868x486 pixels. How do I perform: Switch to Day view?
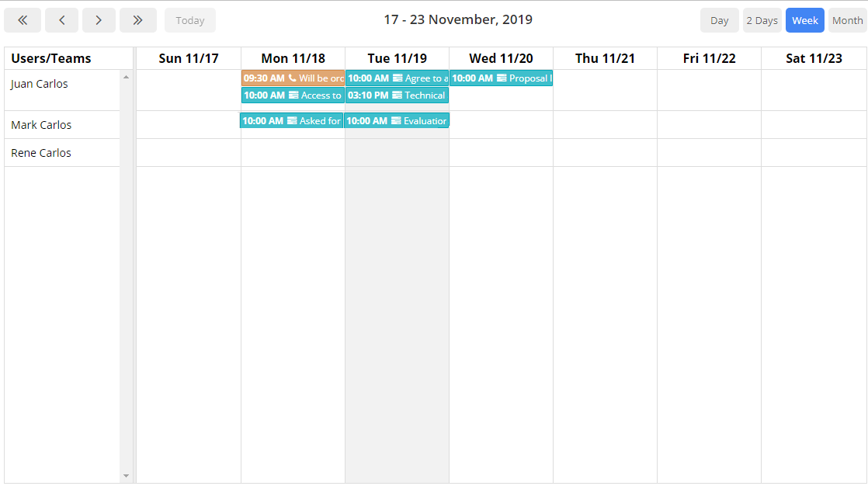point(719,19)
